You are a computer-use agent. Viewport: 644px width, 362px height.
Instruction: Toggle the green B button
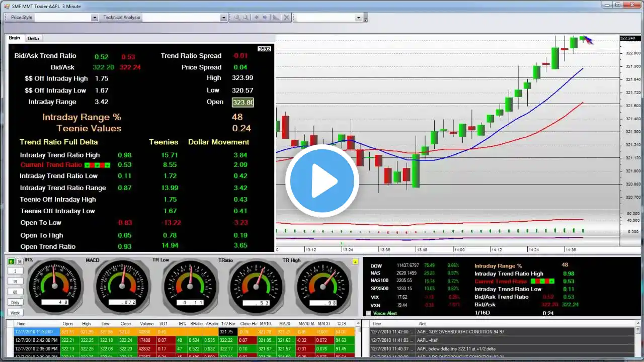[x=12, y=261]
